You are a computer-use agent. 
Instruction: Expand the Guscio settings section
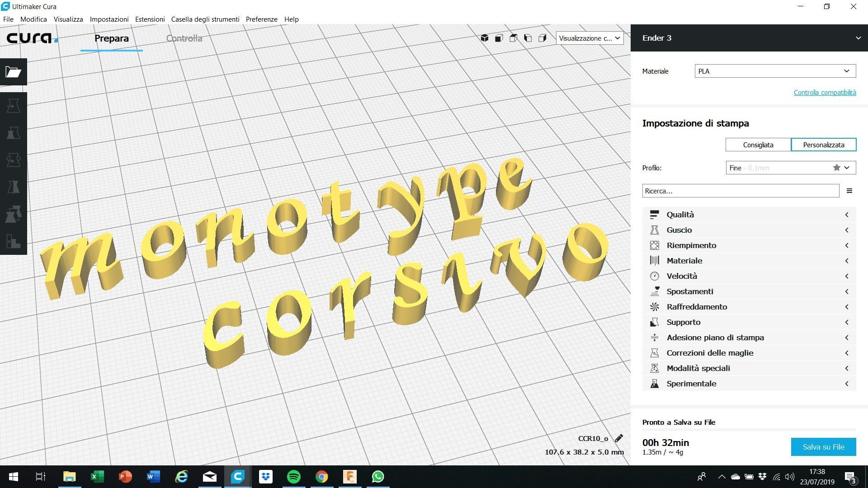(x=749, y=230)
